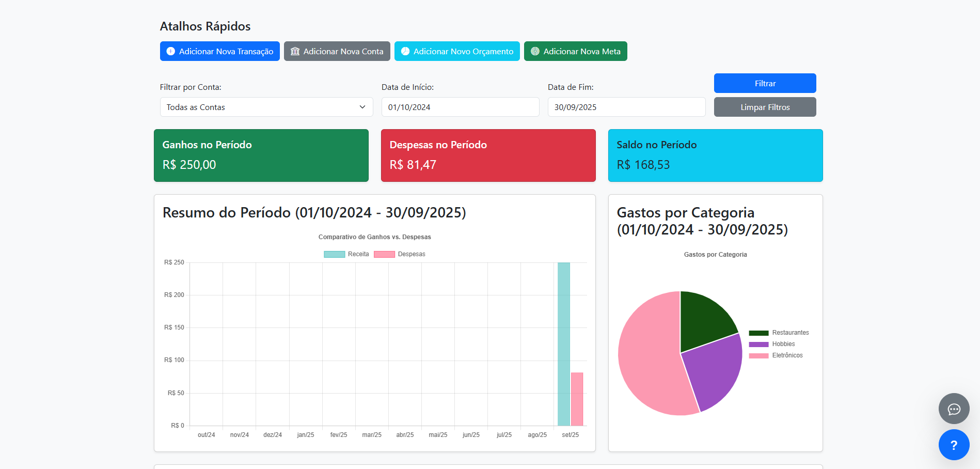This screenshot has width=980, height=469.
Task: Select Adicionar Novo Orçamento
Action: point(456,51)
